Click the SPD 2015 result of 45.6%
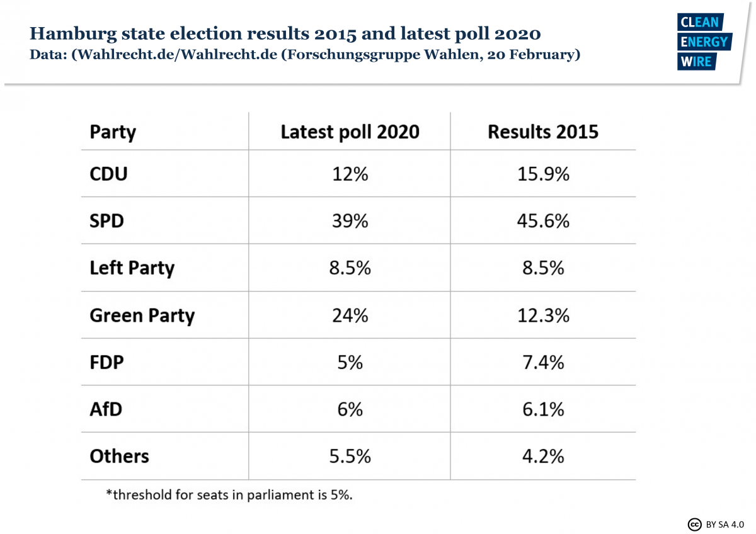The width and height of the screenshot is (756, 534). (542, 221)
